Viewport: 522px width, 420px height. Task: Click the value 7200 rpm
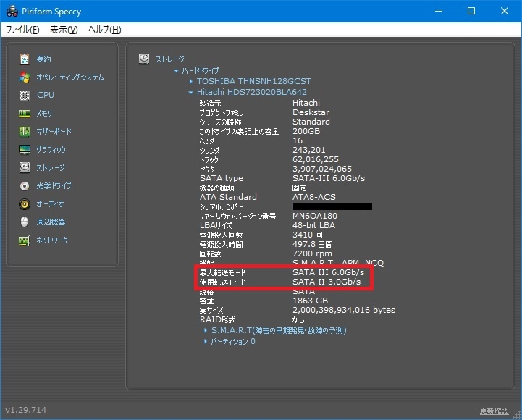click(312, 253)
